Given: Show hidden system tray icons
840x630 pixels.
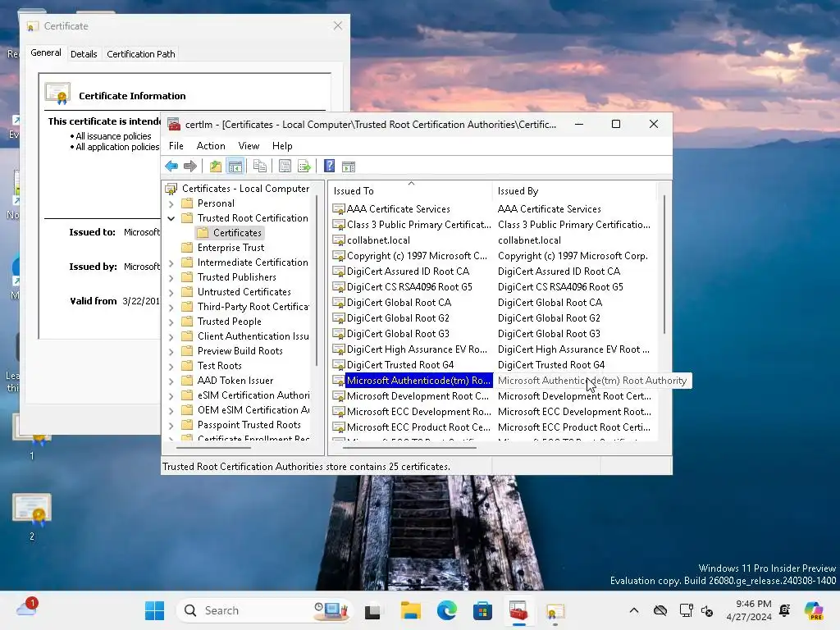Looking at the screenshot, I should coord(634,610).
